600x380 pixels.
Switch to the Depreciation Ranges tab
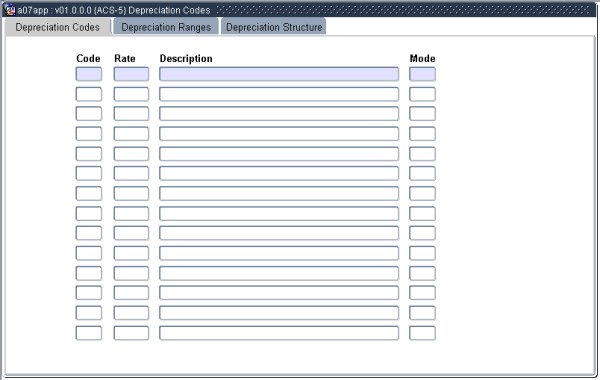tap(166, 27)
